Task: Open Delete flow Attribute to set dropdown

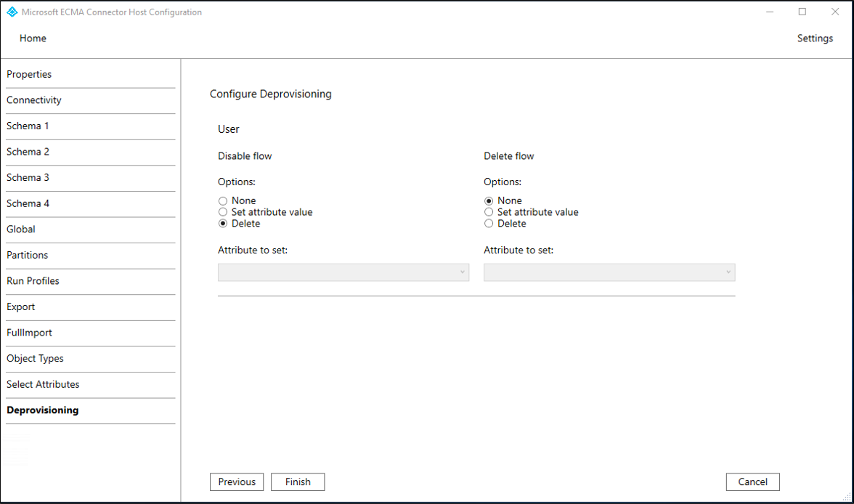Action: 609,272
